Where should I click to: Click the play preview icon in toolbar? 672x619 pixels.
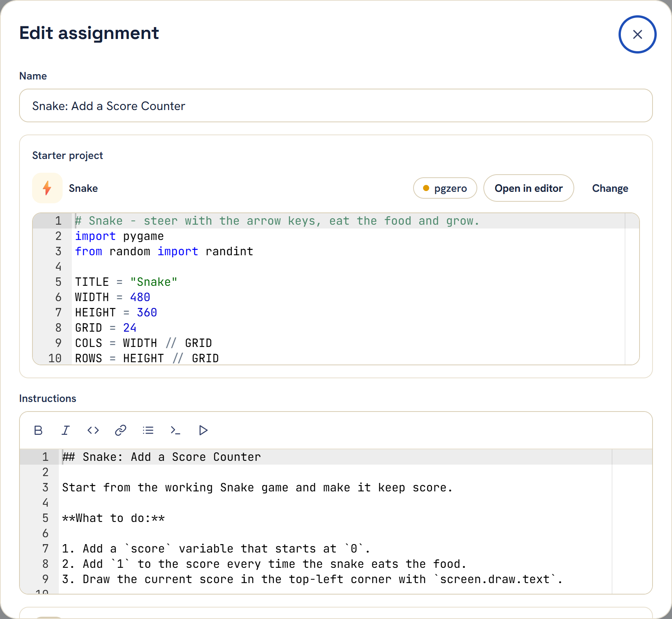pyautogui.click(x=203, y=430)
